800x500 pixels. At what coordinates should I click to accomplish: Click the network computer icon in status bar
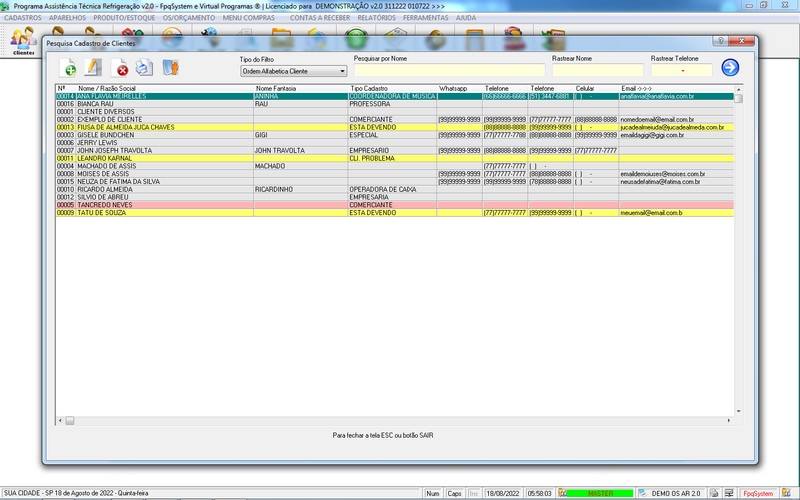click(x=729, y=493)
